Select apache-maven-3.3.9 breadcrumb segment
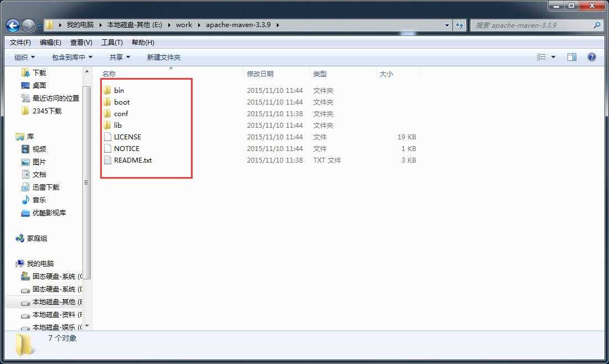Image resolution: width=609 pixels, height=364 pixels. click(238, 25)
